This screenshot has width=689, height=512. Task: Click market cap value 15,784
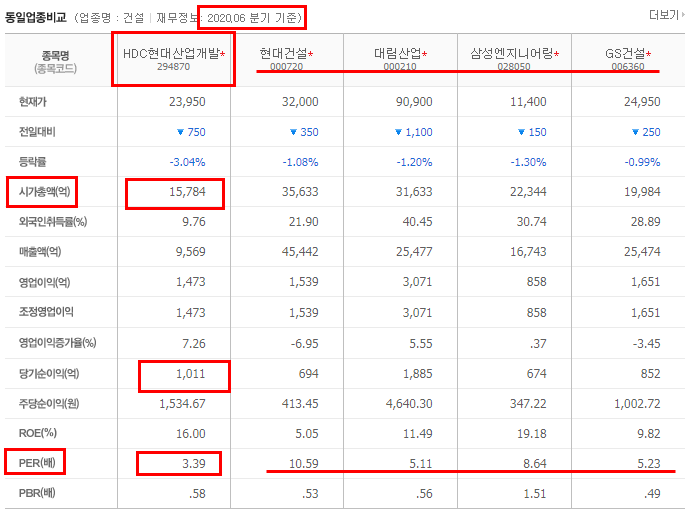point(187,192)
